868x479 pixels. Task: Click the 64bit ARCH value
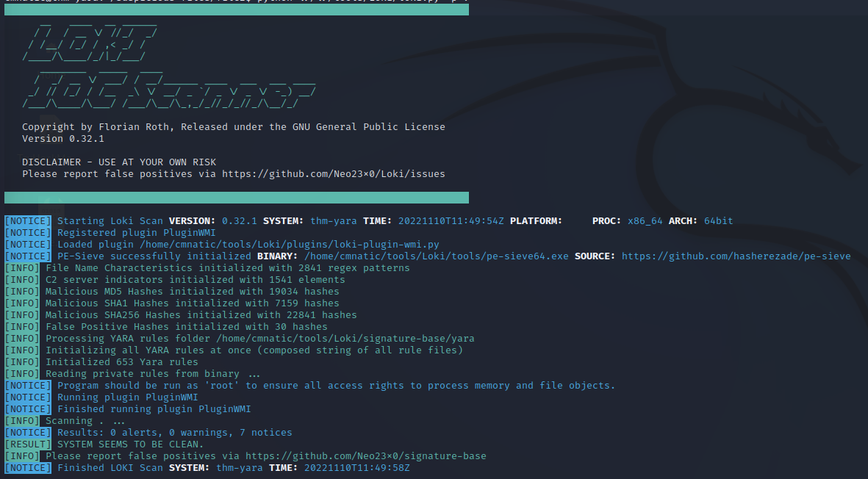718,221
